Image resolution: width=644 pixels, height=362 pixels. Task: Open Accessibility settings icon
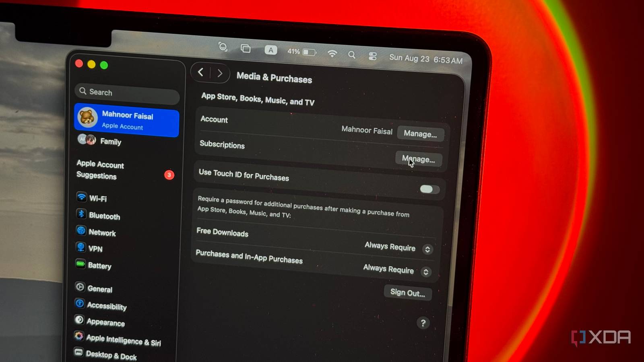tap(80, 303)
